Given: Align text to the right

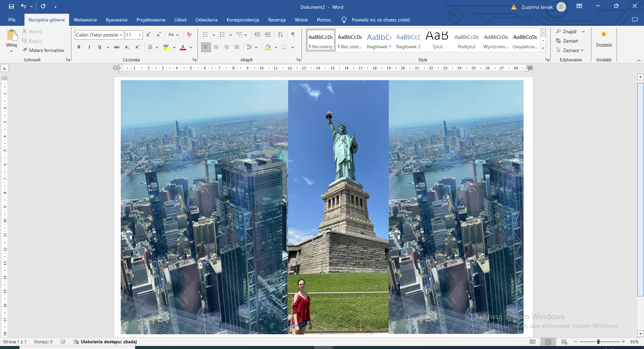Looking at the screenshot, I should coord(226,47).
